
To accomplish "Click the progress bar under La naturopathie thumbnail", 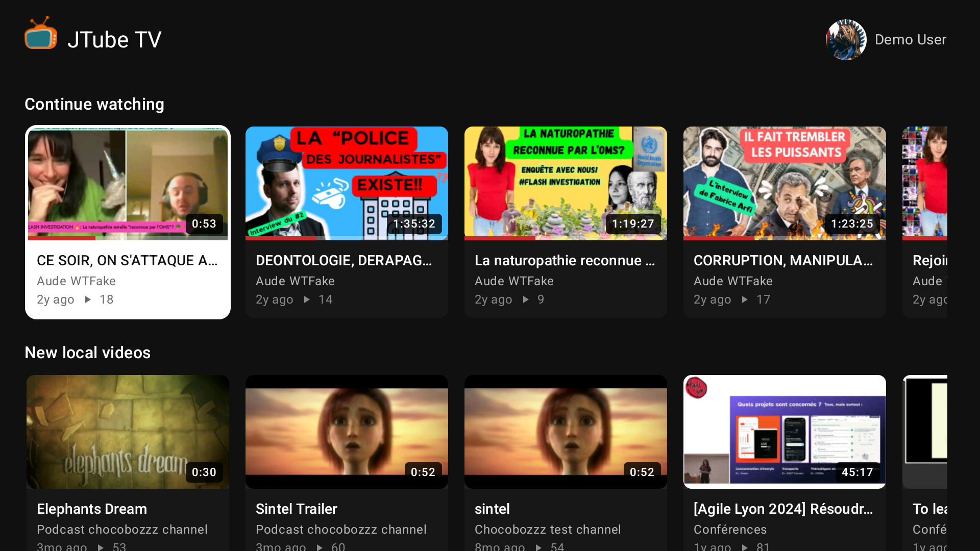I will (566, 238).
